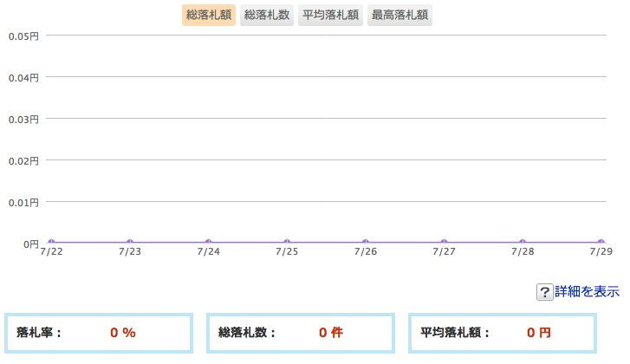The image size is (630, 364).
Task: Select the last data marker above 7/29
Action: (x=601, y=243)
